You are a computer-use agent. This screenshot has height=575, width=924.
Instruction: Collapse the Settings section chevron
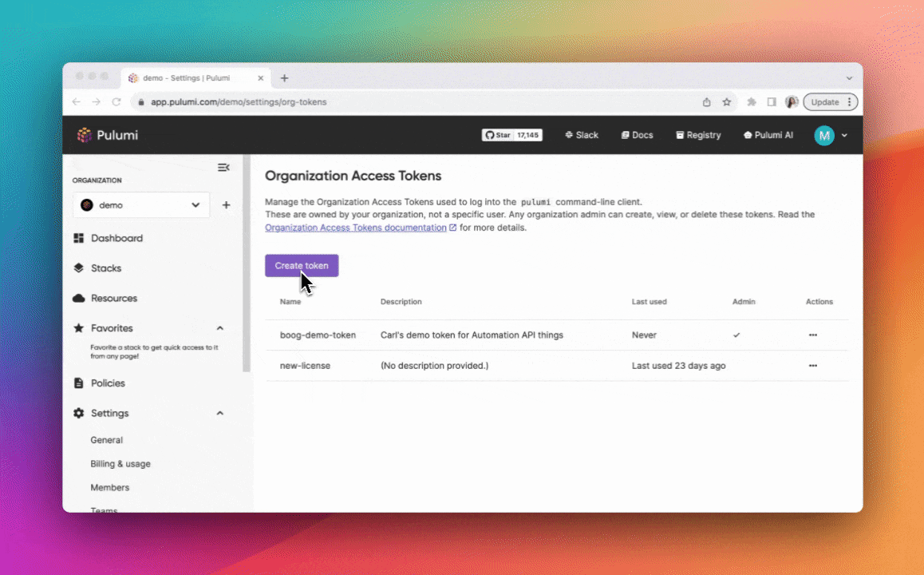pos(219,414)
